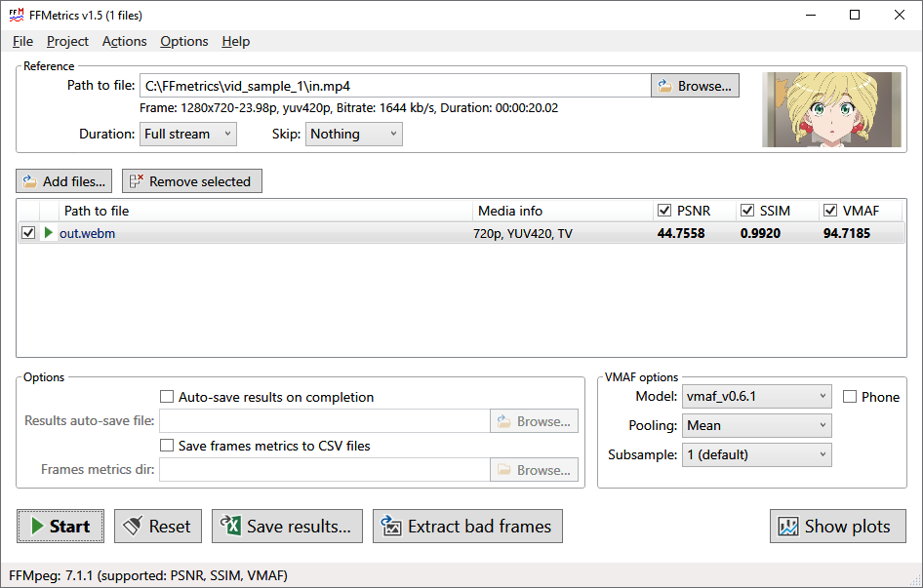Click the Path to file column header
Image resolution: width=923 pixels, height=588 pixels.
point(265,211)
